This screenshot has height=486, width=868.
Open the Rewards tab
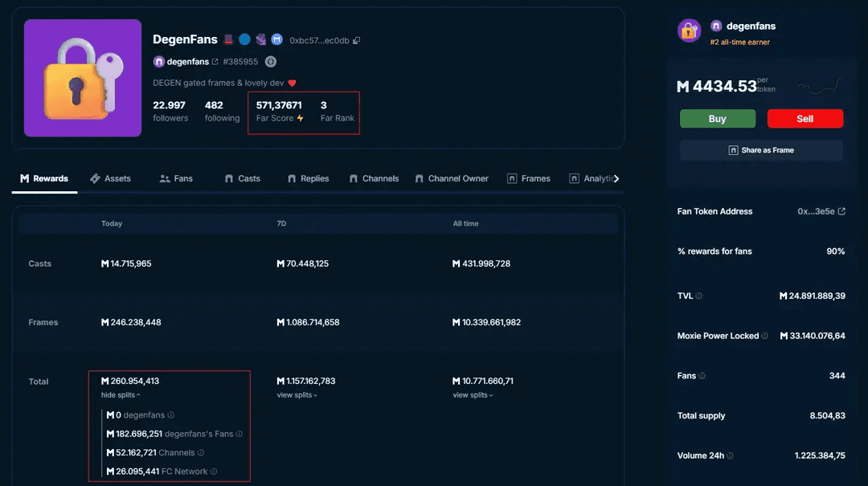(x=44, y=178)
